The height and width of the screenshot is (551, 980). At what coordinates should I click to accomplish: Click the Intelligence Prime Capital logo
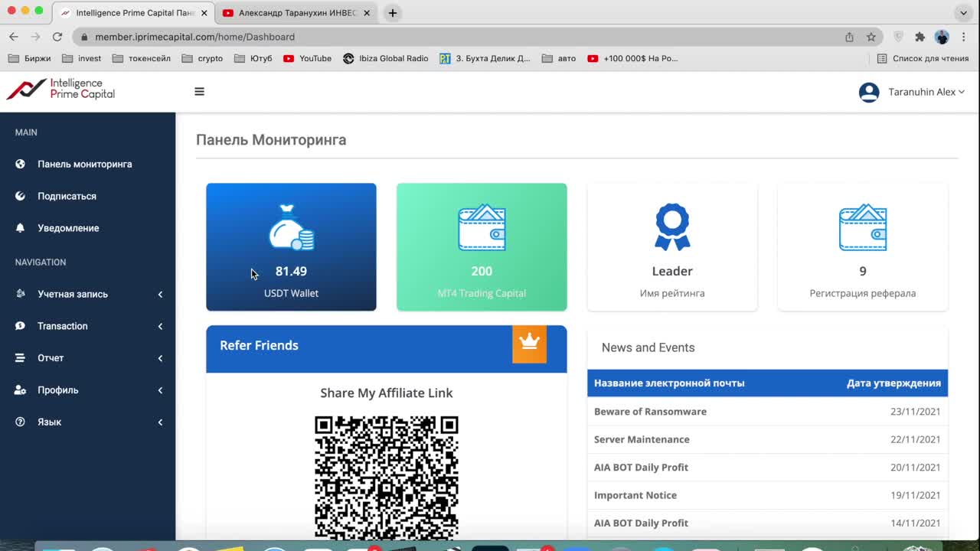[60, 89]
